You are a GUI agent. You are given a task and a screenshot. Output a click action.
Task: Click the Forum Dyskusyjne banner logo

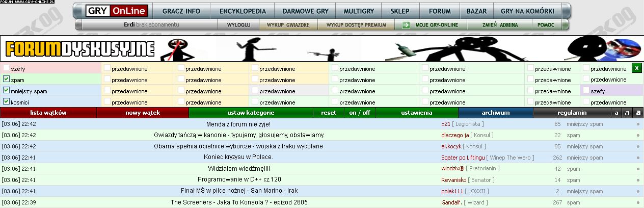pyautogui.click(x=80, y=49)
